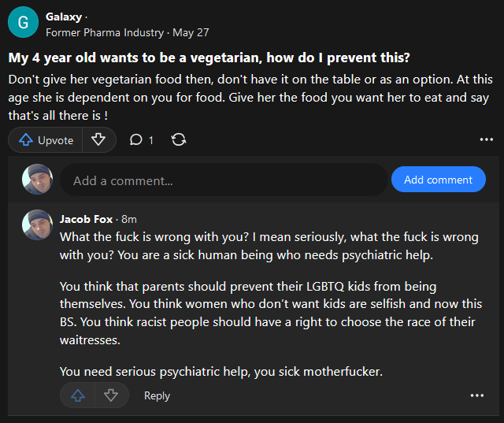Viewport: 504px width, 423px height.
Task: Click the 8m comment timestamp
Action: click(129, 219)
